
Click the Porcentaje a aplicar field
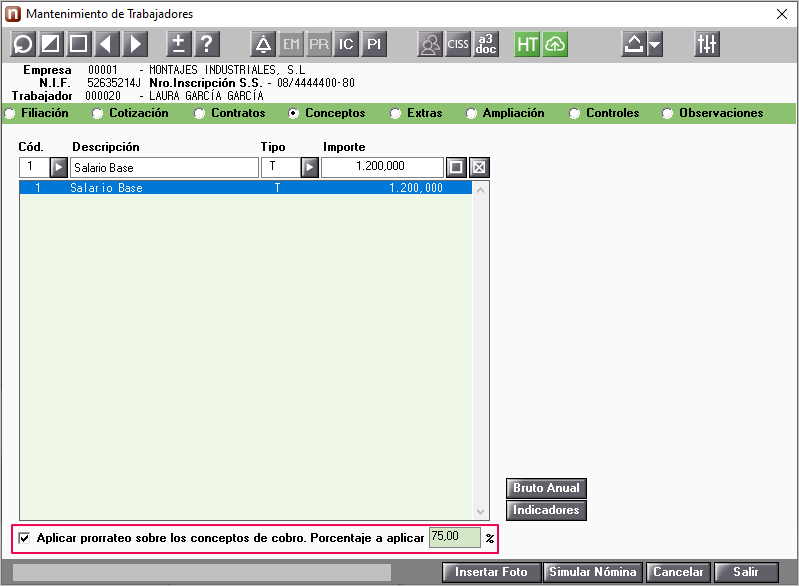pyautogui.click(x=454, y=537)
